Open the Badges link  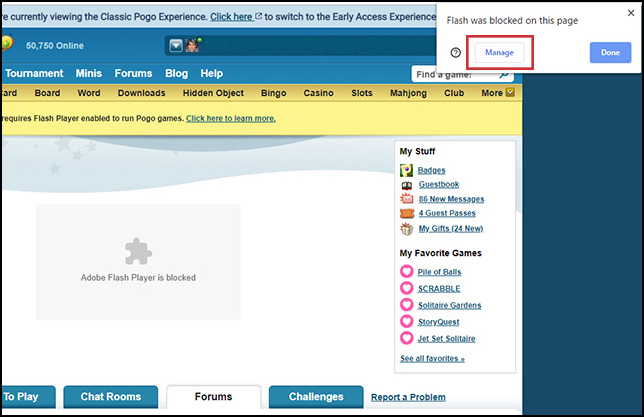point(431,170)
